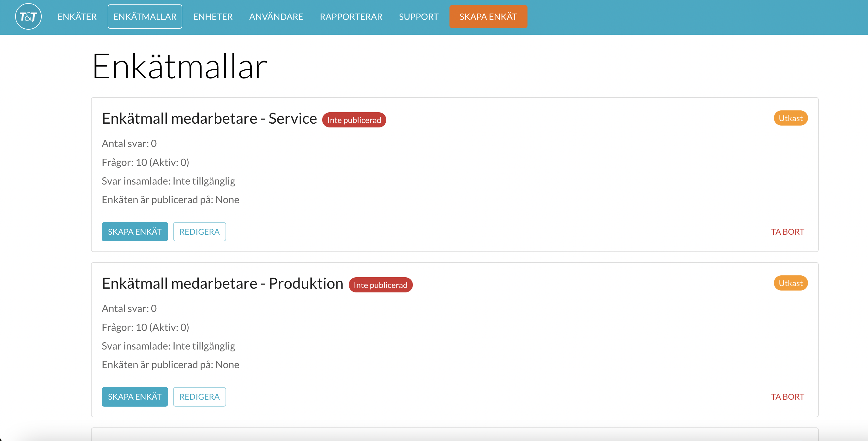Select the Enkätmallar navigation tab
The height and width of the screenshot is (441, 868).
pos(145,16)
